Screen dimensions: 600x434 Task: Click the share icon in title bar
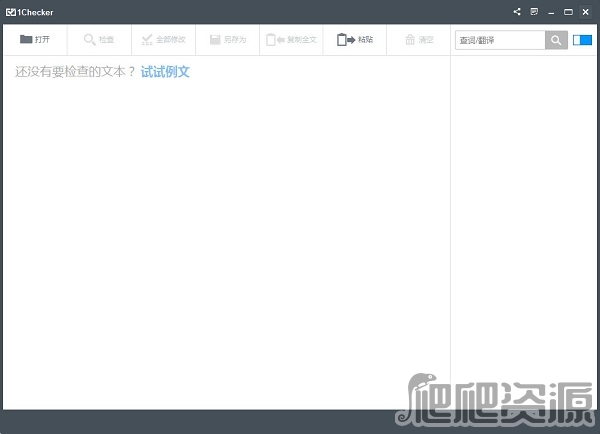[517, 11]
